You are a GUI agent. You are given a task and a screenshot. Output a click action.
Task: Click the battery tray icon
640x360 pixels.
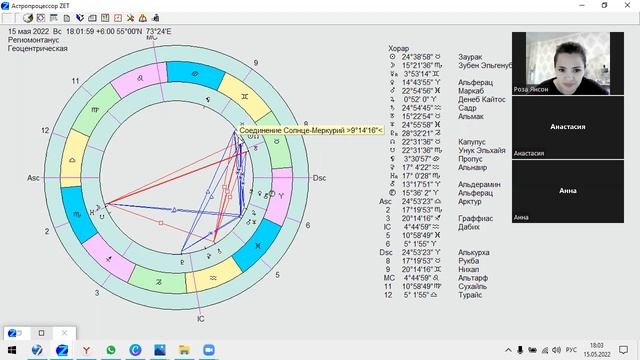[x=533, y=350]
